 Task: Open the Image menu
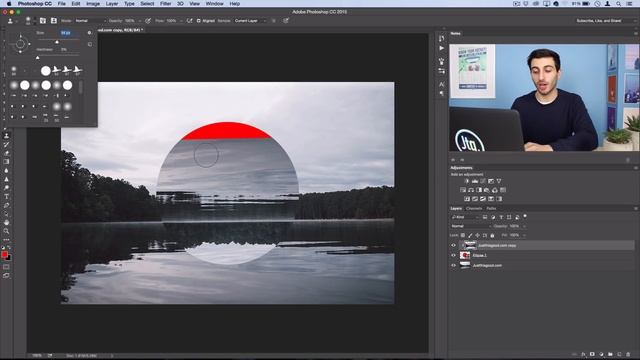click(93, 4)
